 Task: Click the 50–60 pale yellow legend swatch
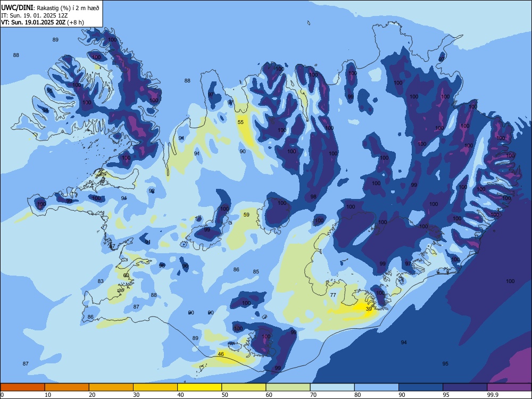[244, 387]
